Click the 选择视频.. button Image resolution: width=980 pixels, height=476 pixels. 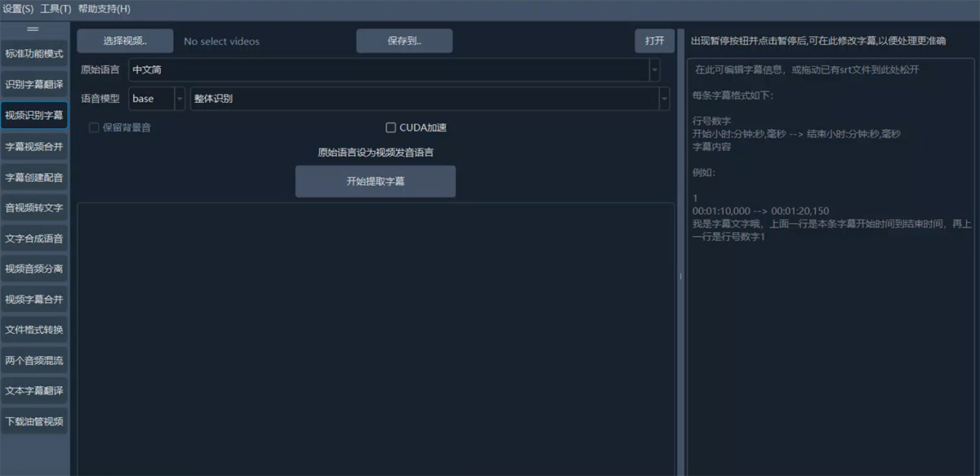(125, 41)
